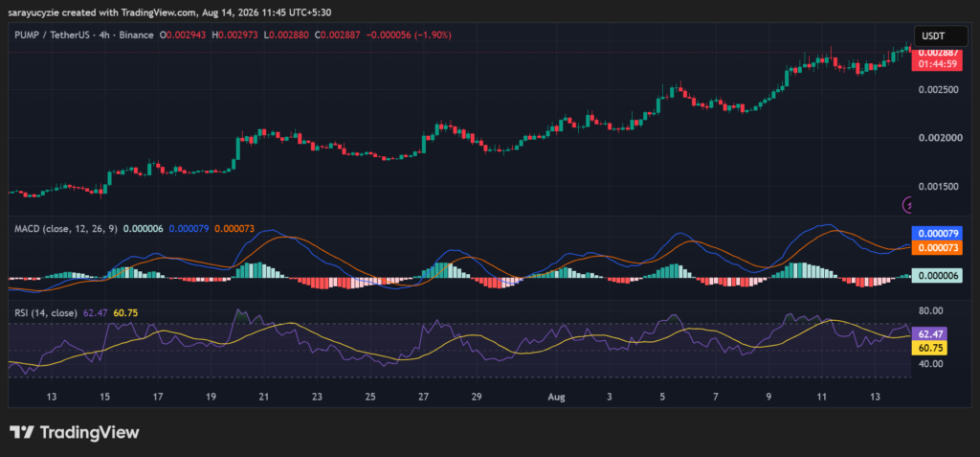
Task: Click the 29 date label on time axis
Action: (x=477, y=397)
